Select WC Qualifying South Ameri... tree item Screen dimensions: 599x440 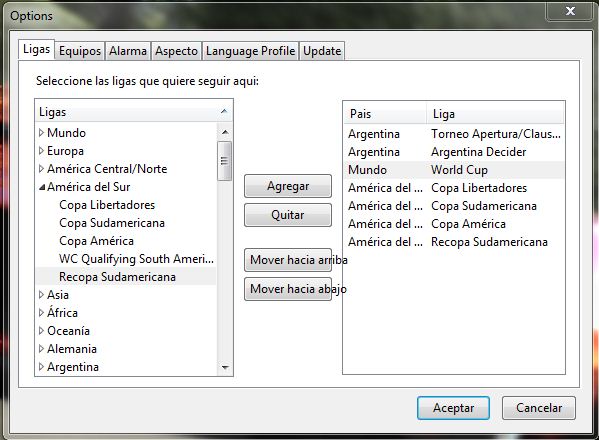pyautogui.click(x=136, y=259)
